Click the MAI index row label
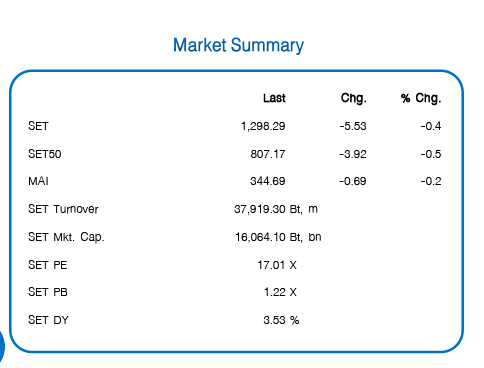 pyautogui.click(x=38, y=181)
